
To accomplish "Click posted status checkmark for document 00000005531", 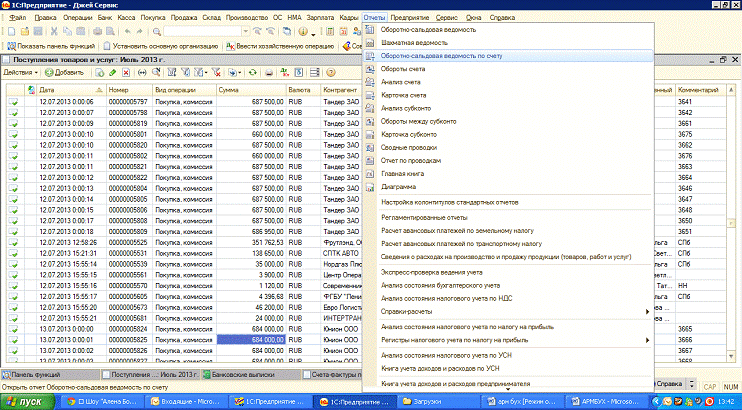I will (x=16, y=253).
